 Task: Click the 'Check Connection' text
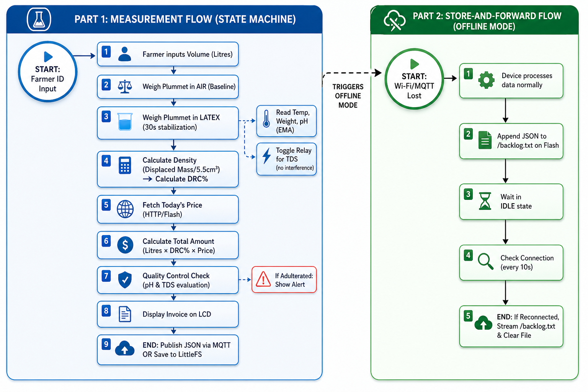click(527, 258)
